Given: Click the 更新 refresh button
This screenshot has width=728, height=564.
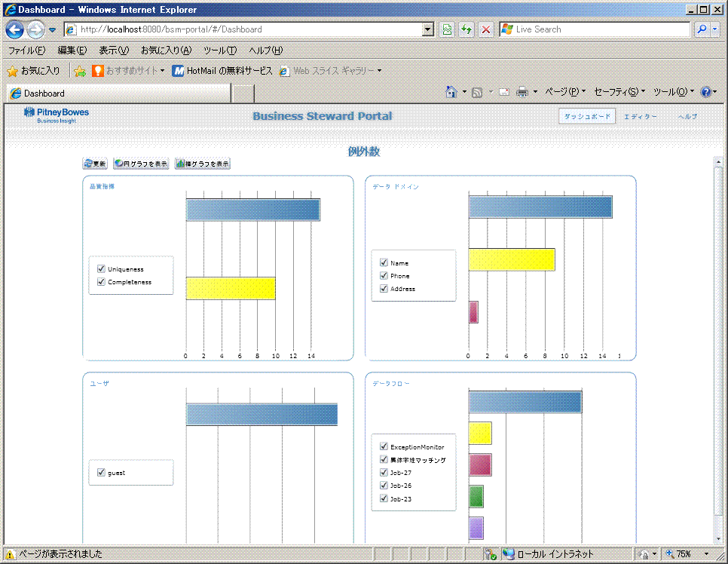Looking at the screenshot, I should coord(95,164).
